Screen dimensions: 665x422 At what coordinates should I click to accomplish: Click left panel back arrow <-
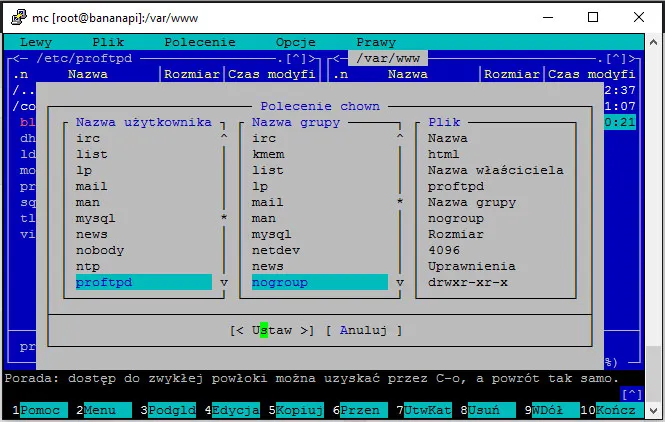20,58
